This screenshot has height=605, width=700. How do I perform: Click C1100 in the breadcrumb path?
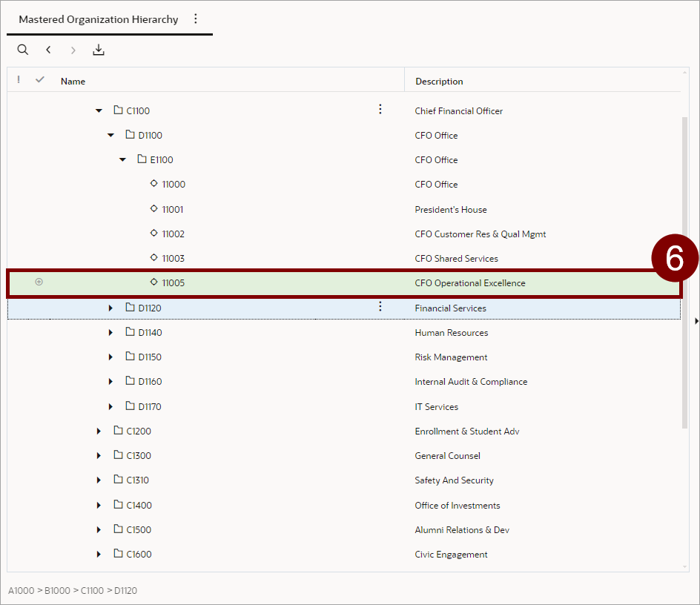coord(93,591)
